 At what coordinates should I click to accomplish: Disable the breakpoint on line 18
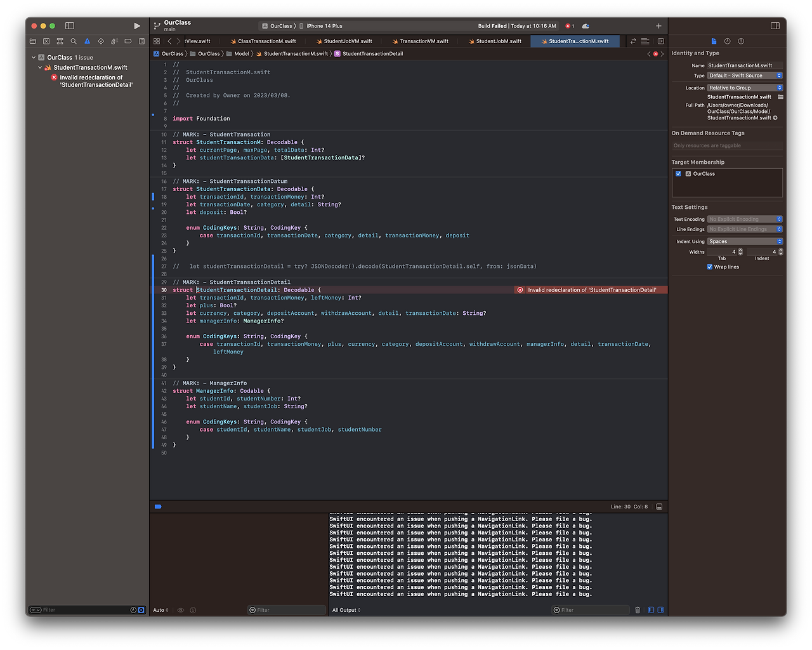[x=153, y=197]
